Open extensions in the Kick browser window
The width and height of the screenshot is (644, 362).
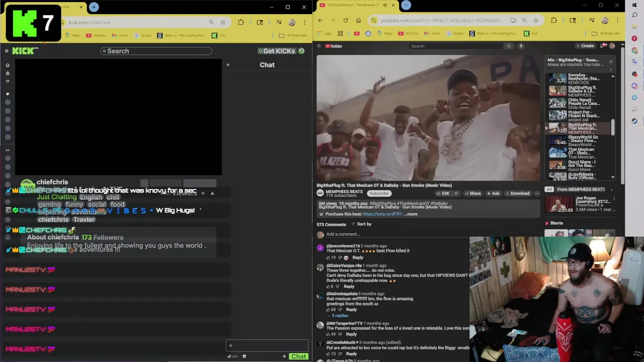241,22
